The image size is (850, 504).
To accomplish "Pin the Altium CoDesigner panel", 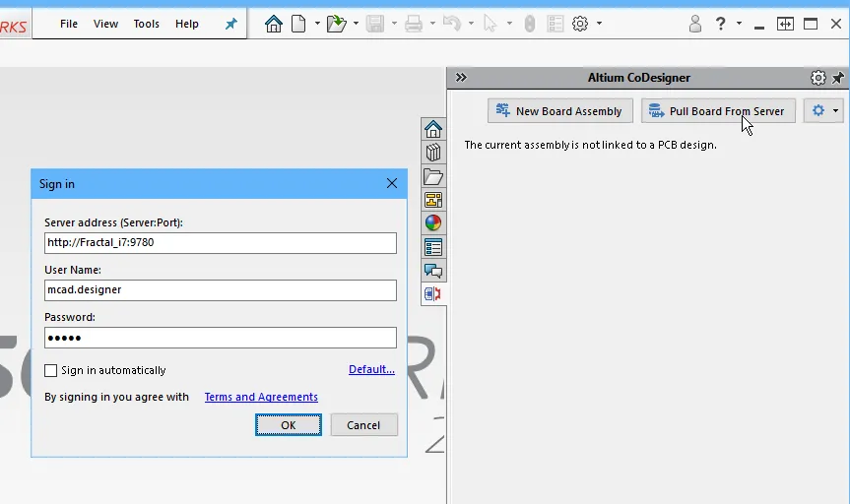I will click(x=838, y=78).
